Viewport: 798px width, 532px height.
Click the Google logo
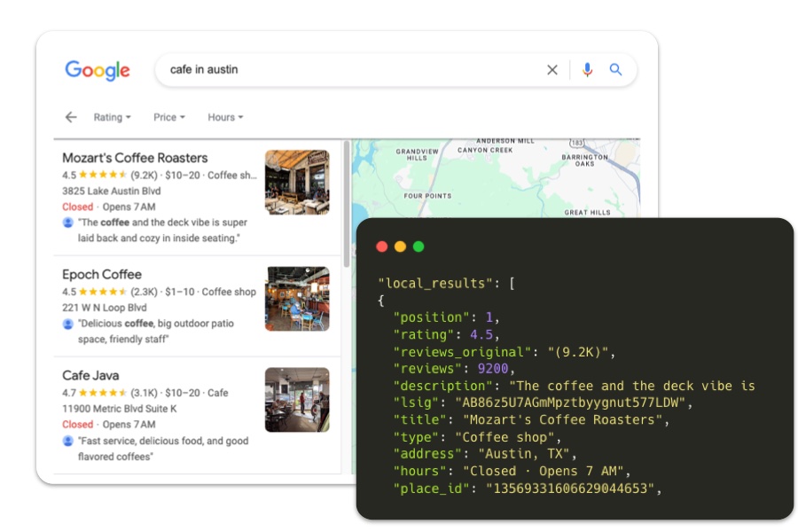coord(98,70)
